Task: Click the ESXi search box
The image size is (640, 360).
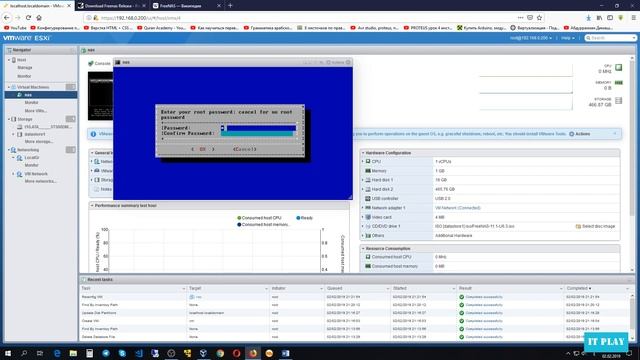Action: pos(611,38)
